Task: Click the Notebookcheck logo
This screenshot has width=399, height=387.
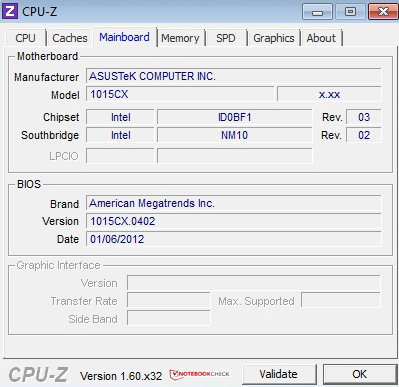Action: 199,374
